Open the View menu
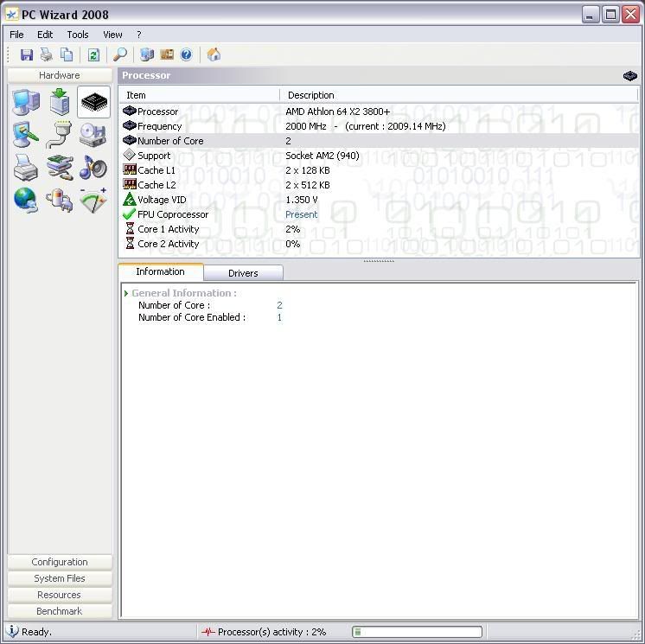 [x=112, y=35]
